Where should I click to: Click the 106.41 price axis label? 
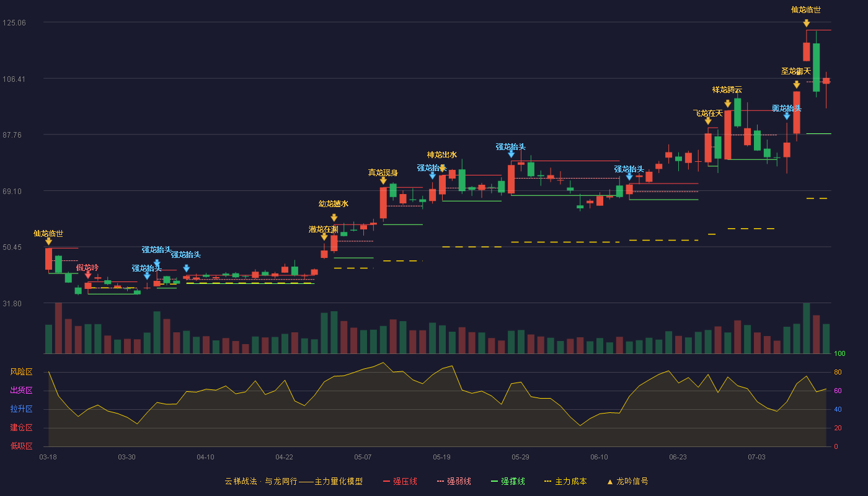[14, 79]
